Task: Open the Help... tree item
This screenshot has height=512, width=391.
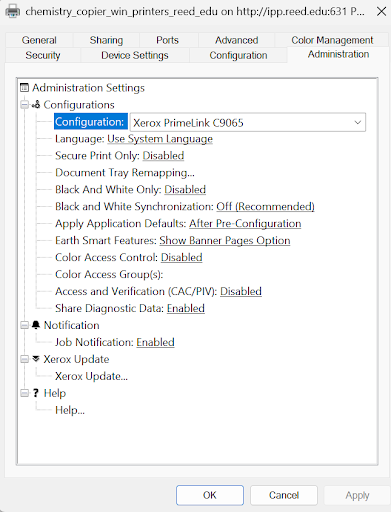Action: pos(70,410)
